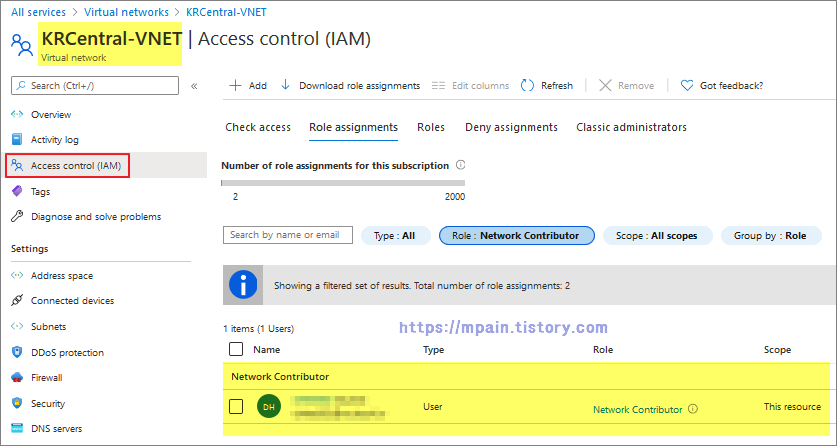Tick the checkbox for DH user row
This screenshot has height=446, width=837.
coord(236,407)
